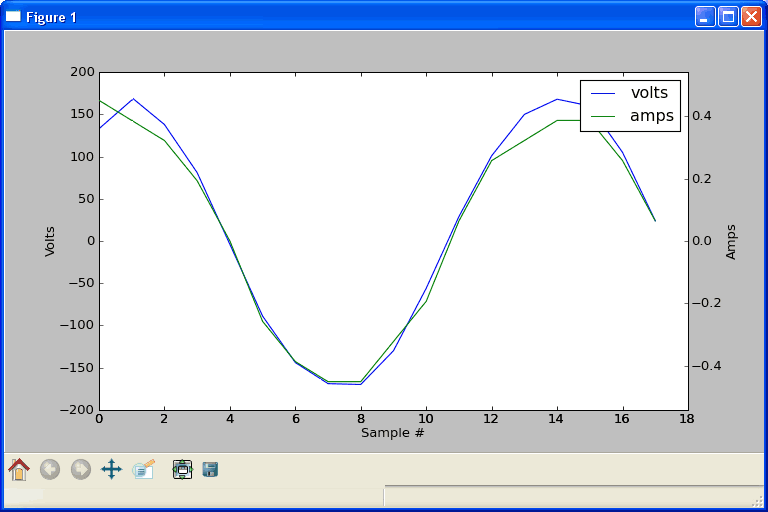Click the 10 tick on the x-axis

click(x=426, y=419)
